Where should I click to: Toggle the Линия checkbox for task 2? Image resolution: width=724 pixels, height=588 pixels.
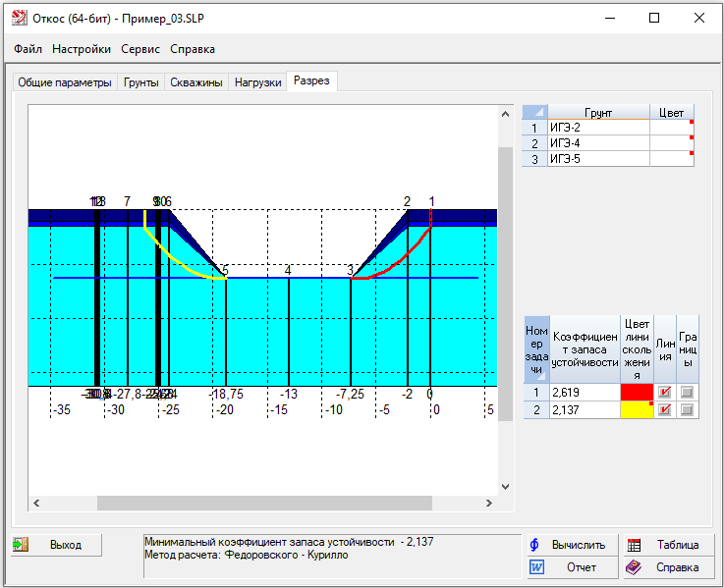click(x=664, y=409)
